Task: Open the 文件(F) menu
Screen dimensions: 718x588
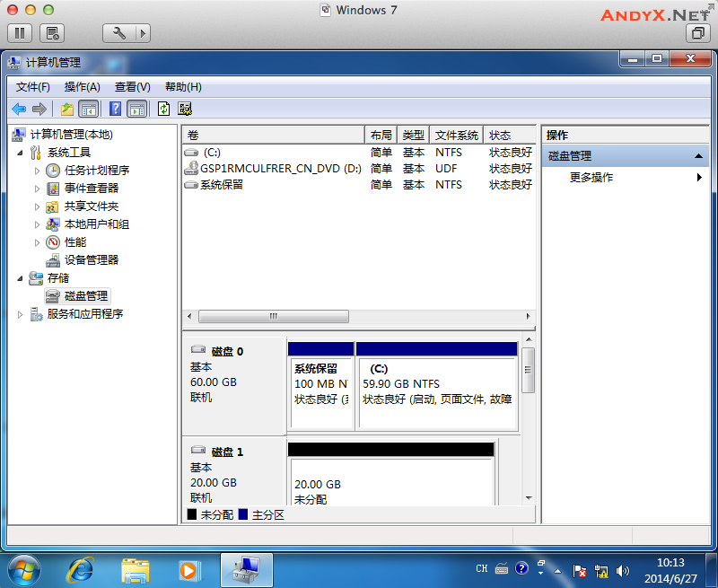Action: (33, 87)
